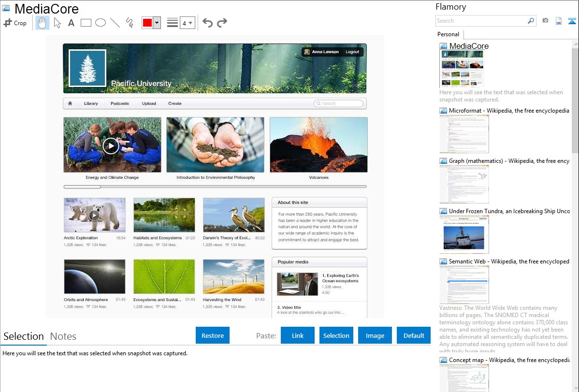
Task: Click icon beside Concept map title
Action: click(x=443, y=360)
